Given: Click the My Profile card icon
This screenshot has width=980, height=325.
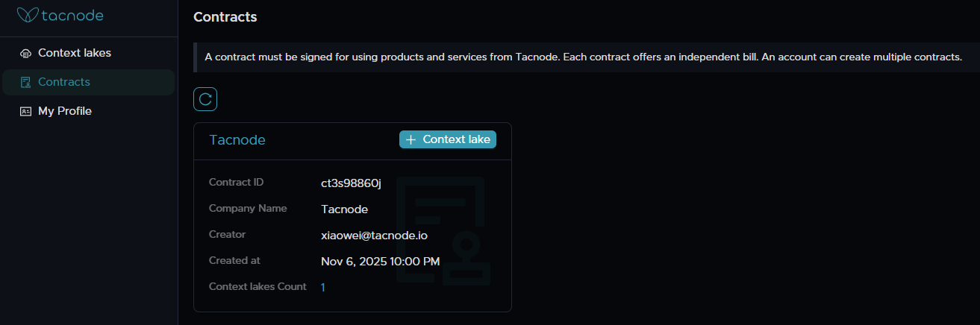Looking at the screenshot, I should click(25, 111).
